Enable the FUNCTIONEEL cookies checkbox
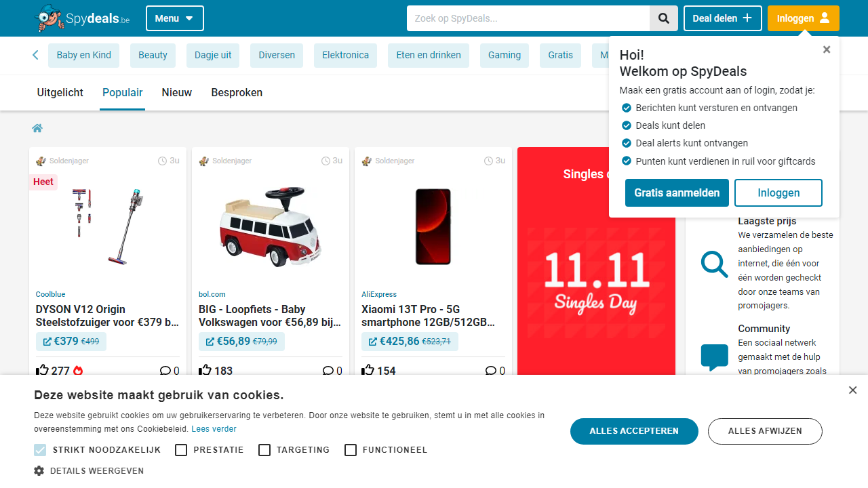The width and height of the screenshot is (868, 488). click(351, 449)
